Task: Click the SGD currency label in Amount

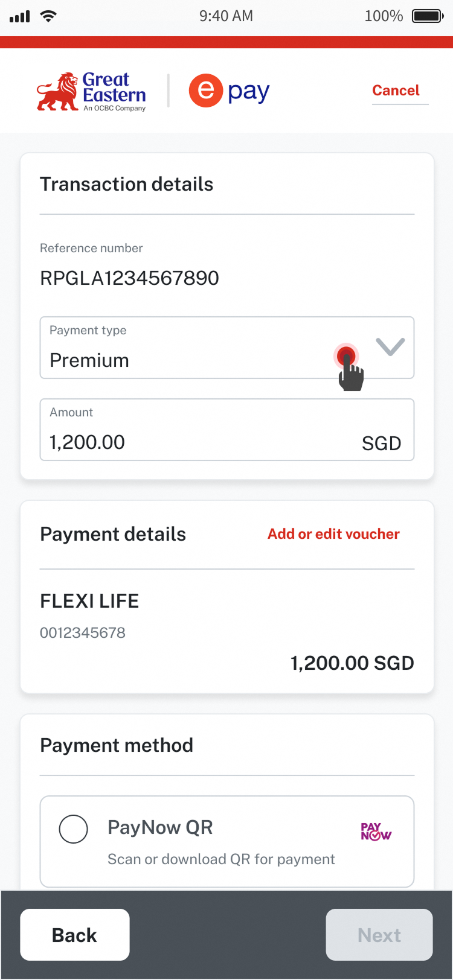Action: pyautogui.click(x=381, y=444)
